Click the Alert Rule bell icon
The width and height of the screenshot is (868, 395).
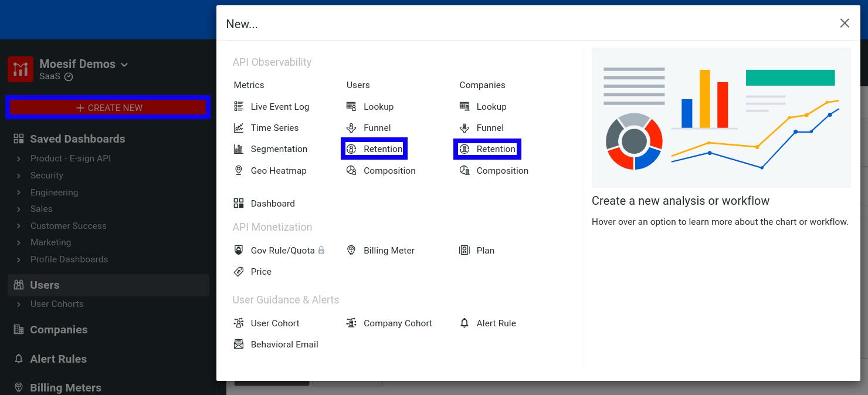[464, 323]
